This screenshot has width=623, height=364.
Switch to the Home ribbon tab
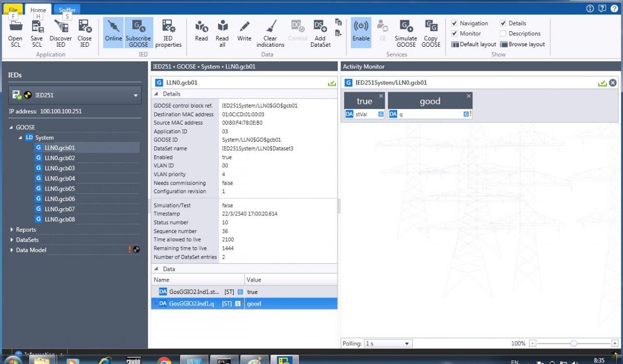point(38,9)
